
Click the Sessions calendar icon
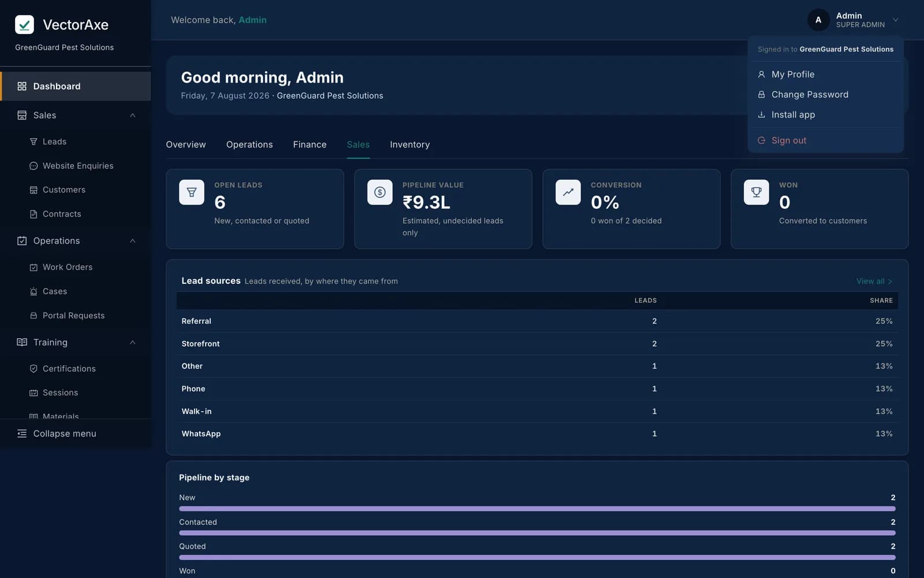pos(33,392)
